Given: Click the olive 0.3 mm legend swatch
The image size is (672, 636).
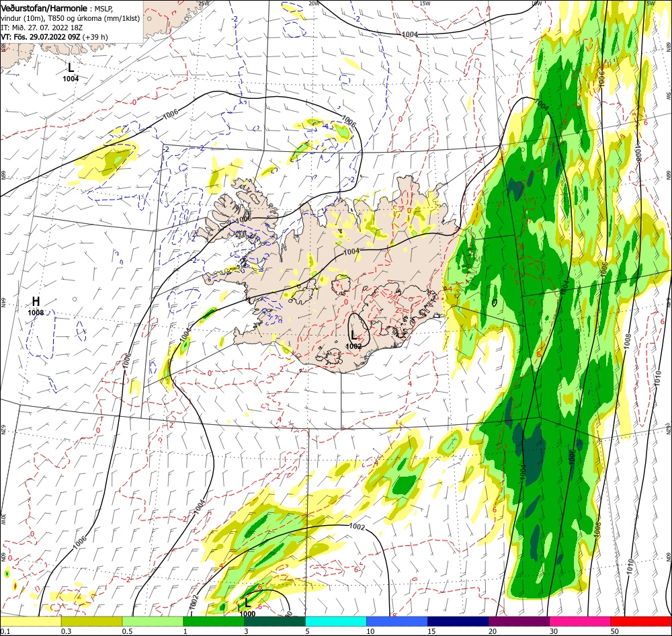Looking at the screenshot, I should 91,622.
